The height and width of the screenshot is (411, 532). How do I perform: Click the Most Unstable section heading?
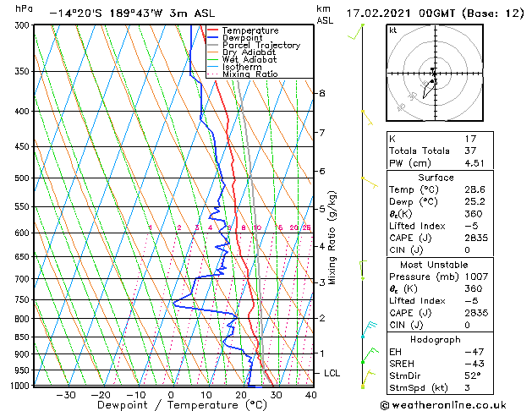tap(434, 265)
